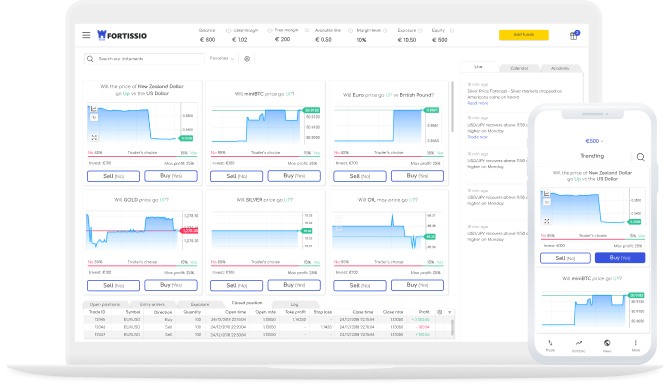Viewport: 669px width, 386px height.
Task: Switch to the Calendar tab
Action: [x=519, y=68]
